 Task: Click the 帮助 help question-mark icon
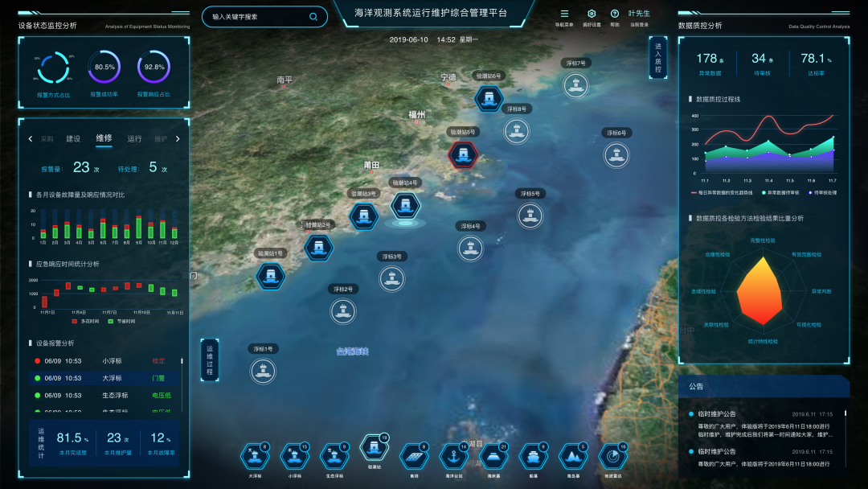(x=615, y=14)
